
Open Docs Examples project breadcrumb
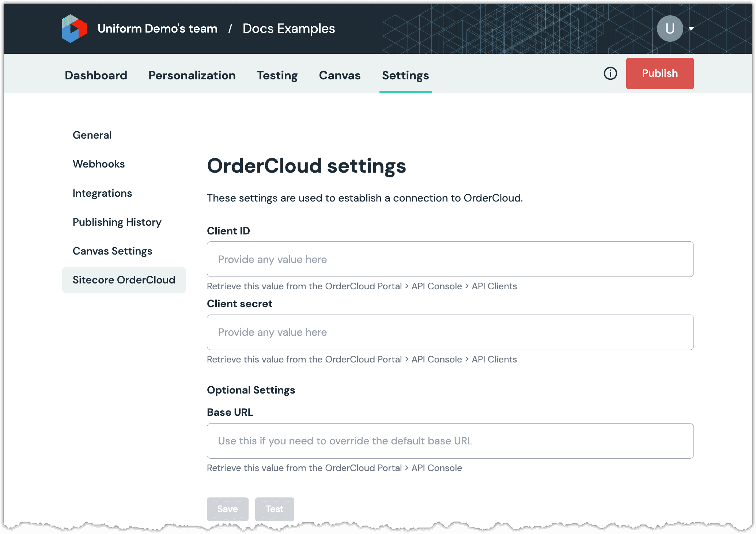289,29
